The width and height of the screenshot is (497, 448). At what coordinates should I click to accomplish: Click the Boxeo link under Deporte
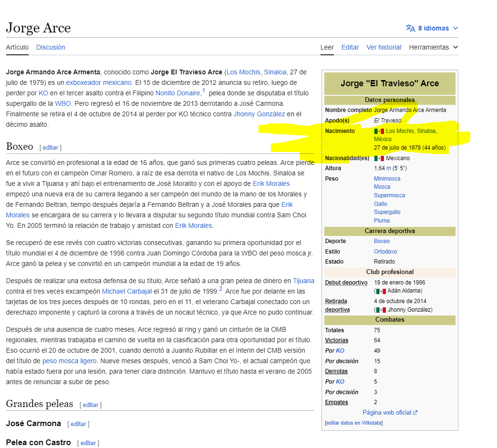coord(382,241)
